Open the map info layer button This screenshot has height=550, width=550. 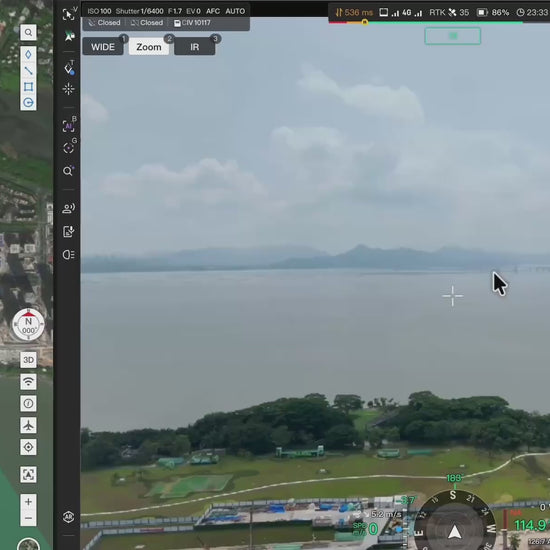click(28, 403)
